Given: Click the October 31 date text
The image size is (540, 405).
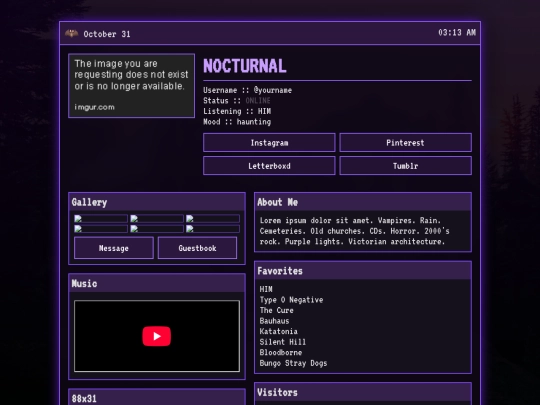Looking at the screenshot, I should click(x=107, y=34).
